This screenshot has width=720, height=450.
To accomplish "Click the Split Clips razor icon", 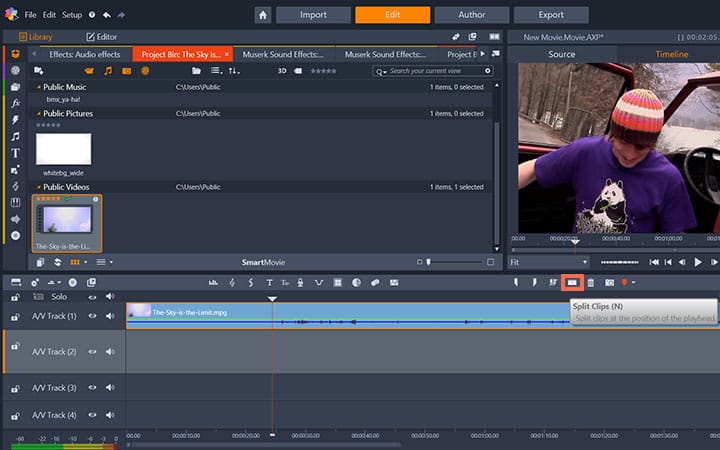I will pos(572,283).
